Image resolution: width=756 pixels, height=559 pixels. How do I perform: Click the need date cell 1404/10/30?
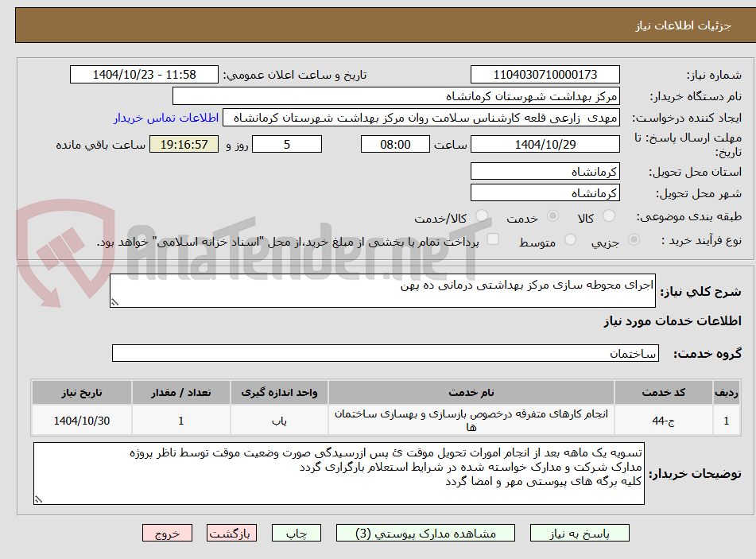tap(81, 421)
